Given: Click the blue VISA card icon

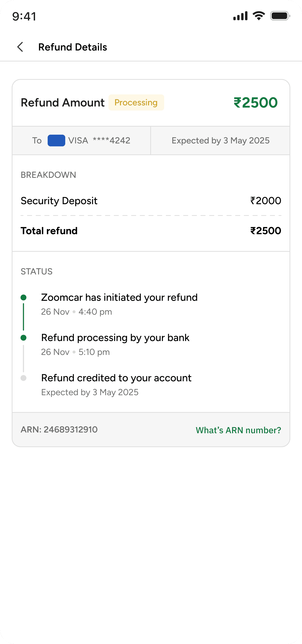Looking at the screenshot, I should tap(56, 141).
